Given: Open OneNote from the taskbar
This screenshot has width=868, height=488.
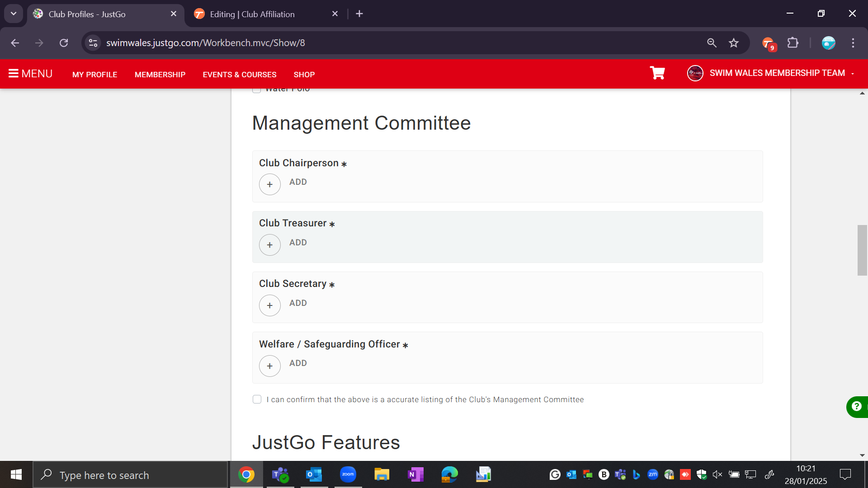Looking at the screenshot, I should [x=416, y=474].
